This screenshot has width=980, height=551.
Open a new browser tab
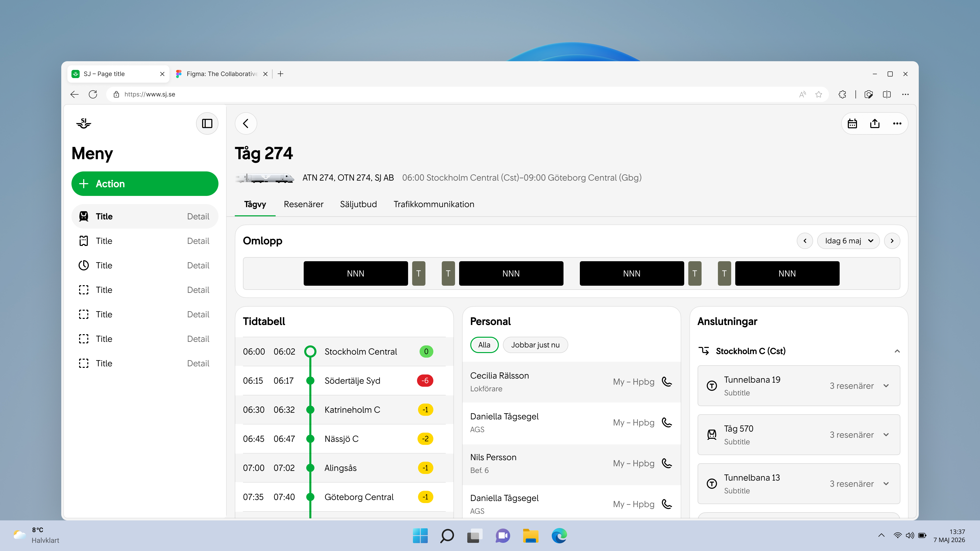tap(280, 74)
